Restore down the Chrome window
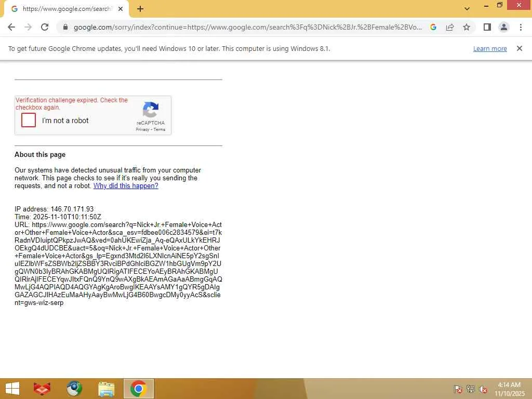This screenshot has height=399, width=532. [499, 5]
